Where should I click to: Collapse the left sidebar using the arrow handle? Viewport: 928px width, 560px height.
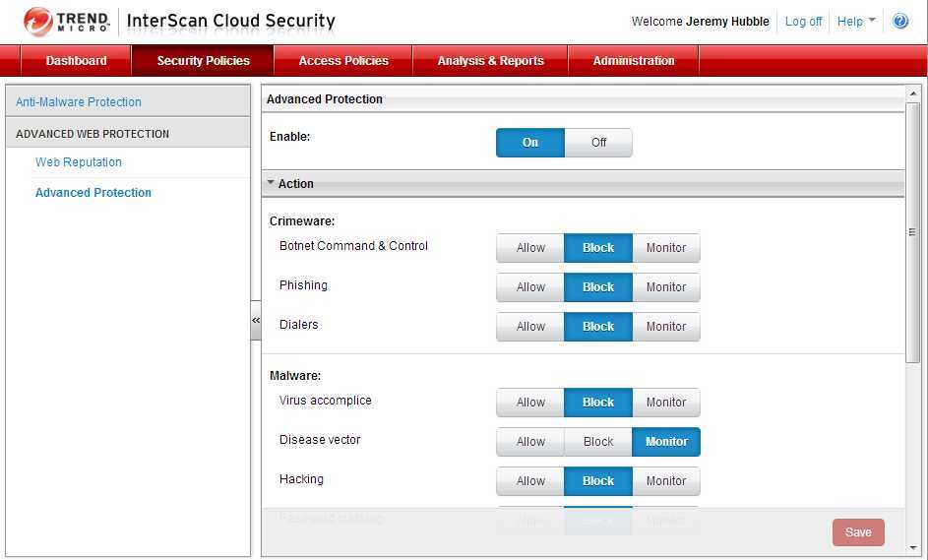(256, 320)
